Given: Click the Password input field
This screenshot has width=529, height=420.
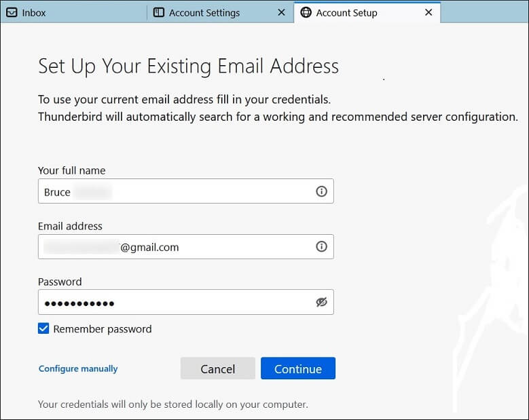Looking at the screenshot, I should 186,302.
